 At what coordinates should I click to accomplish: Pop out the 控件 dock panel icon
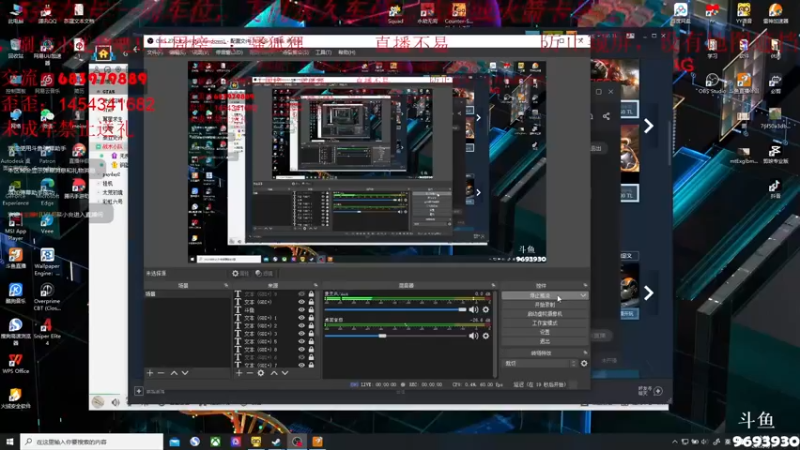[x=585, y=285]
